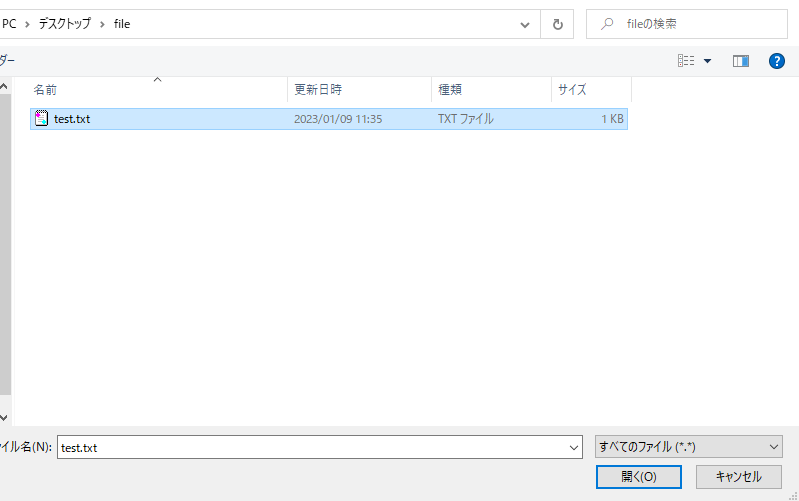The width and height of the screenshot is (799, 501).
Task: Click the キャンセル button
Action: pyautogui.click(x=738, y=477)
